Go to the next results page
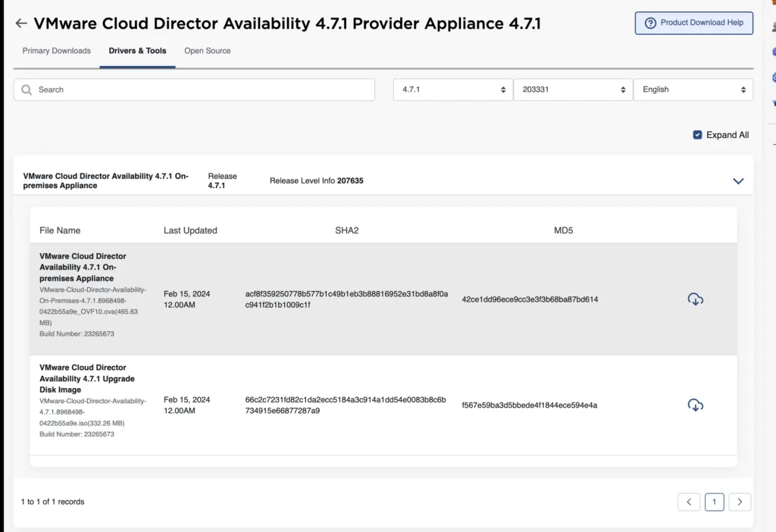 740,502
